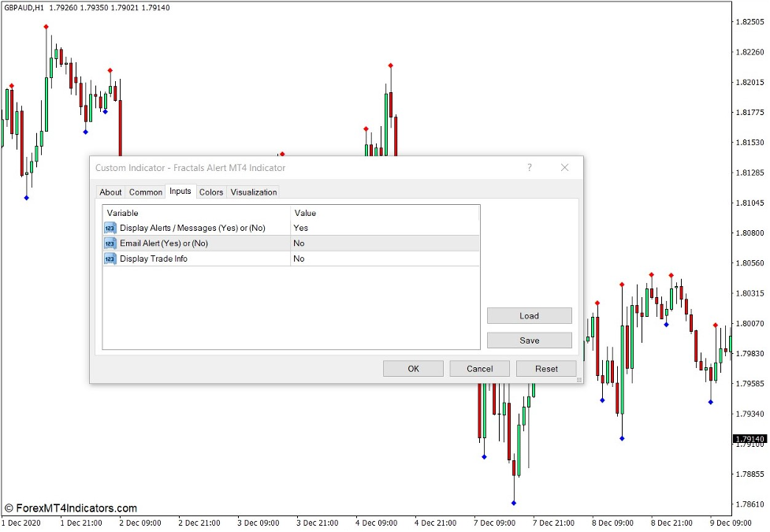This screenshot has height=532, width=770.
Task: Switch to the Colors tab
Action: (210, 192)
